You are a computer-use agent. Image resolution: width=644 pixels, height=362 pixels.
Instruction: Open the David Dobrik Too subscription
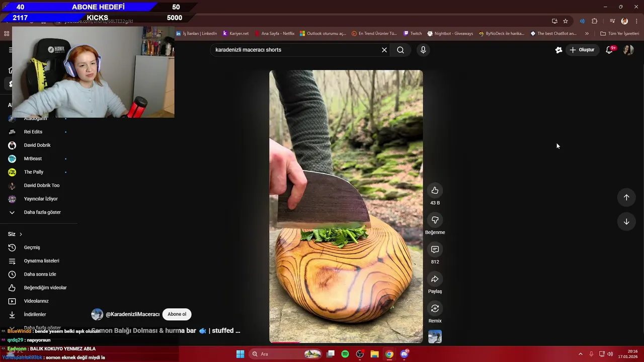click(41, 186)
